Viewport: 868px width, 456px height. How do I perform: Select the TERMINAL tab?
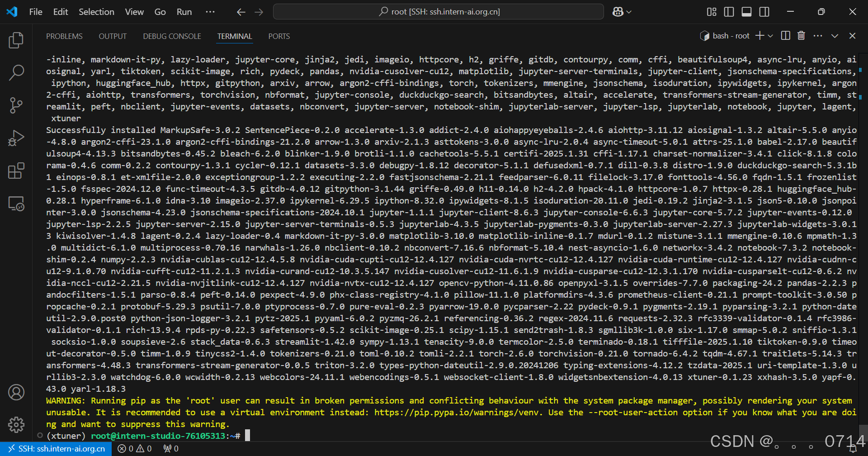coord(235,36)
